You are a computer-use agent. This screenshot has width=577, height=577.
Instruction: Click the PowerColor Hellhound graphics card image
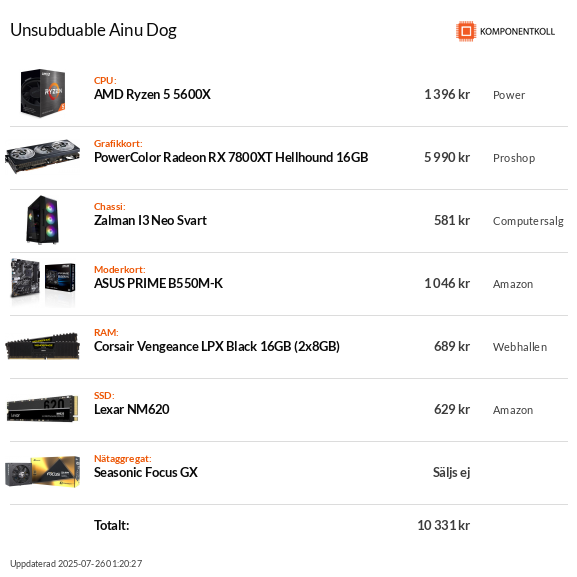tap(43, 156)
